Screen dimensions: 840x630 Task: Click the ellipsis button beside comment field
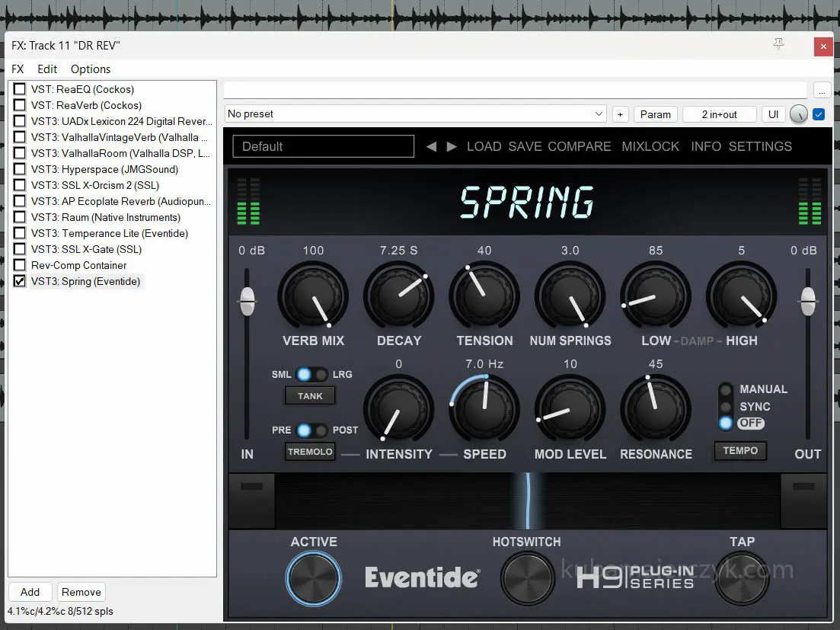[822, 90]
